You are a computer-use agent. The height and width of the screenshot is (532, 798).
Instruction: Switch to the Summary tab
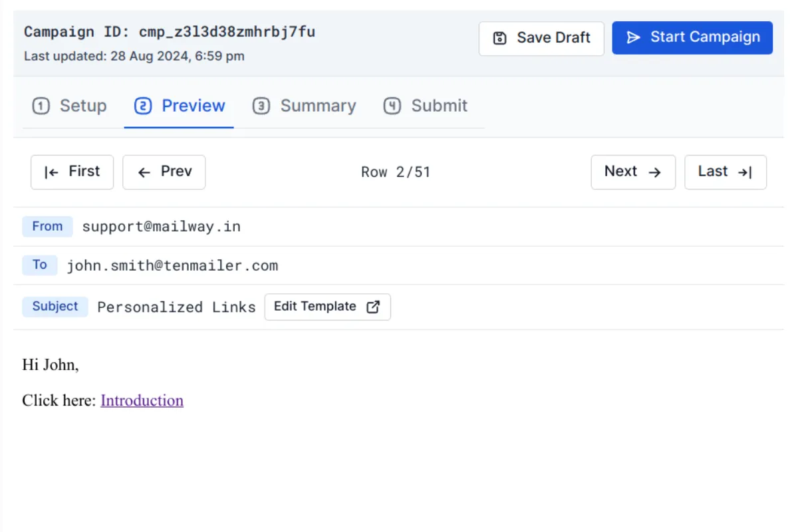click(318, 106)
